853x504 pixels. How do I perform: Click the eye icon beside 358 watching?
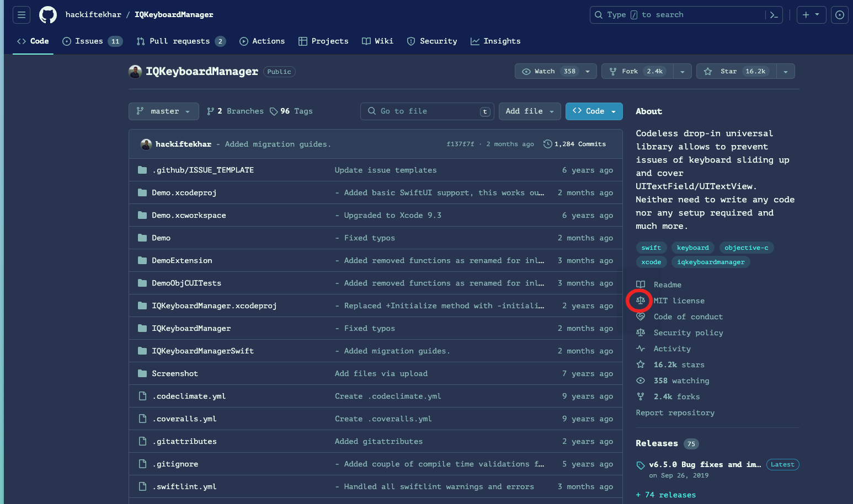[x=641, y=380]
